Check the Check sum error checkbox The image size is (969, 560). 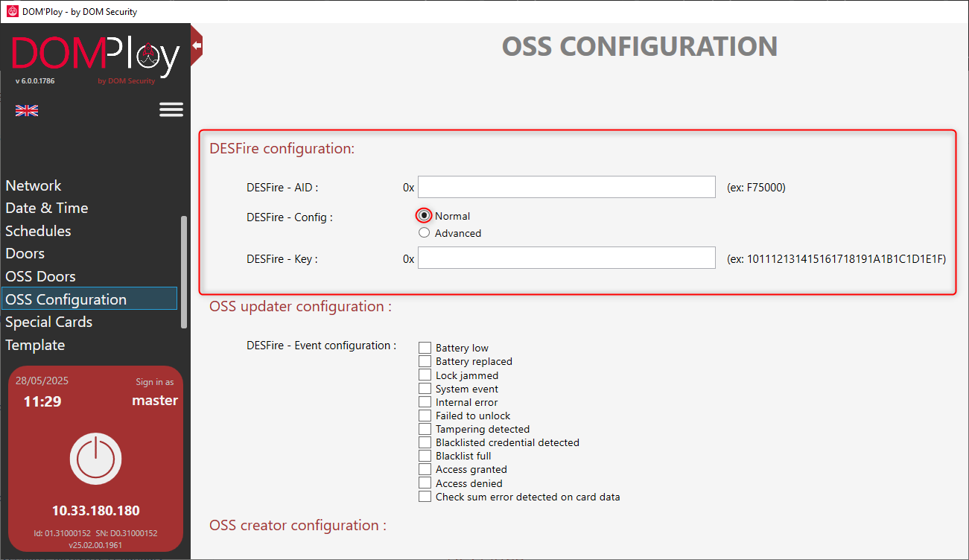tap(425, 497)
